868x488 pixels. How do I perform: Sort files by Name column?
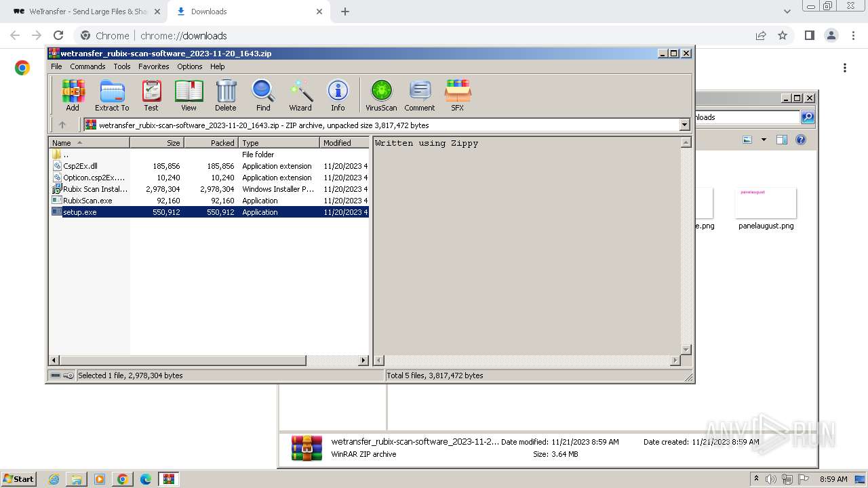tap(89, 143)
